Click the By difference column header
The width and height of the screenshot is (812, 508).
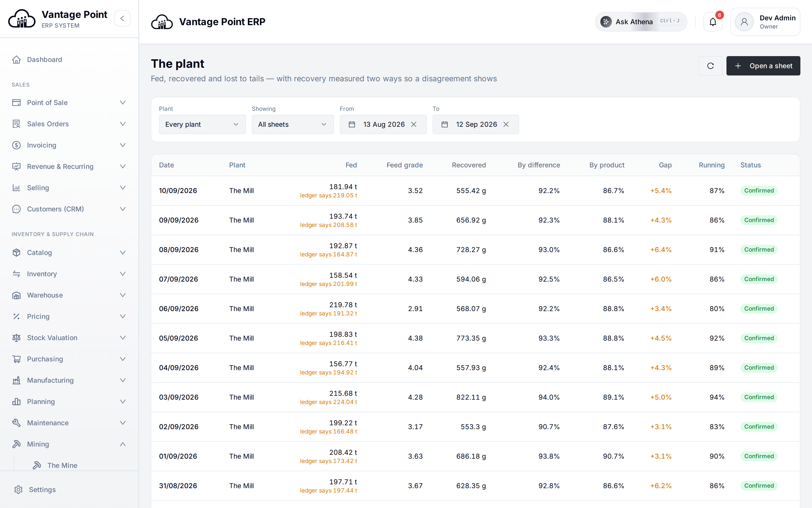click(x=538, y=165)
